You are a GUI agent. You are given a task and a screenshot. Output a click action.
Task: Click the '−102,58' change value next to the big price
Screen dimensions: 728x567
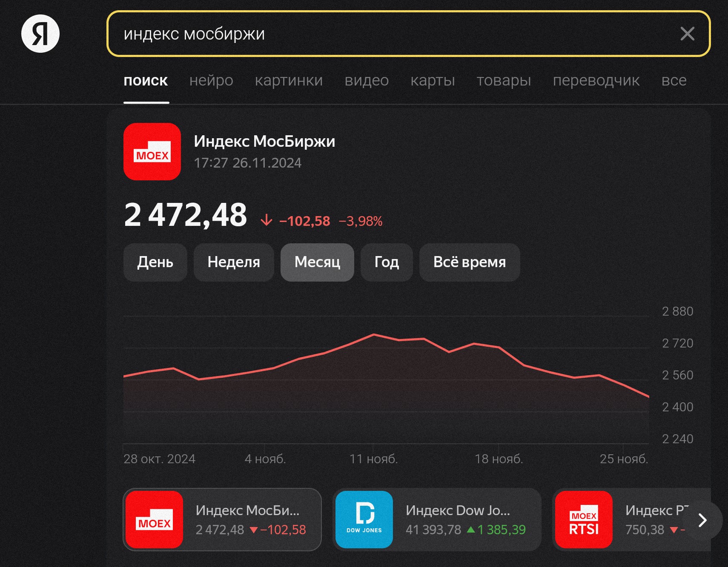[304, 221]
